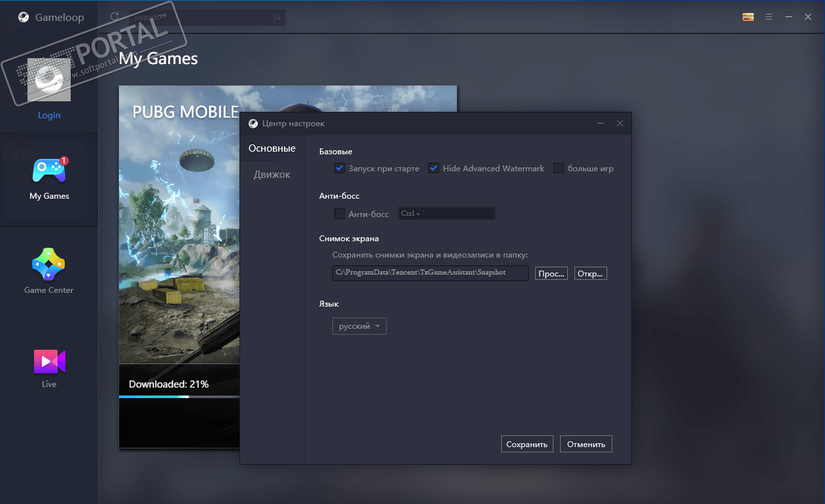Minimize the Центр настроек dialog
This screenshot has height=504, width=825.
pos(601,124)
